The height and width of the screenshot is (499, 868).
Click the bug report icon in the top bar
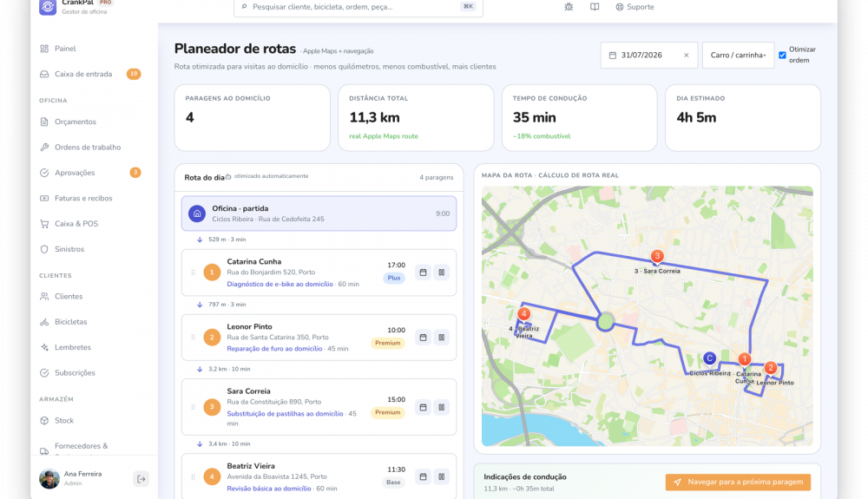pos(569,7)
